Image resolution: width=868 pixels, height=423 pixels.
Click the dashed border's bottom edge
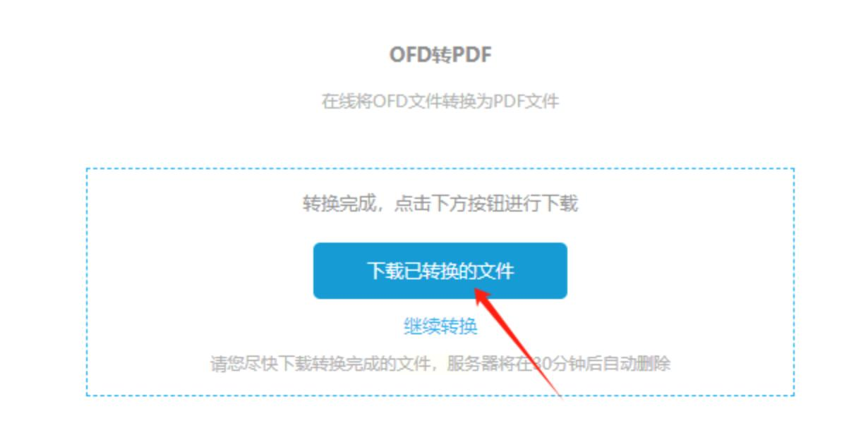click(440, 396)
